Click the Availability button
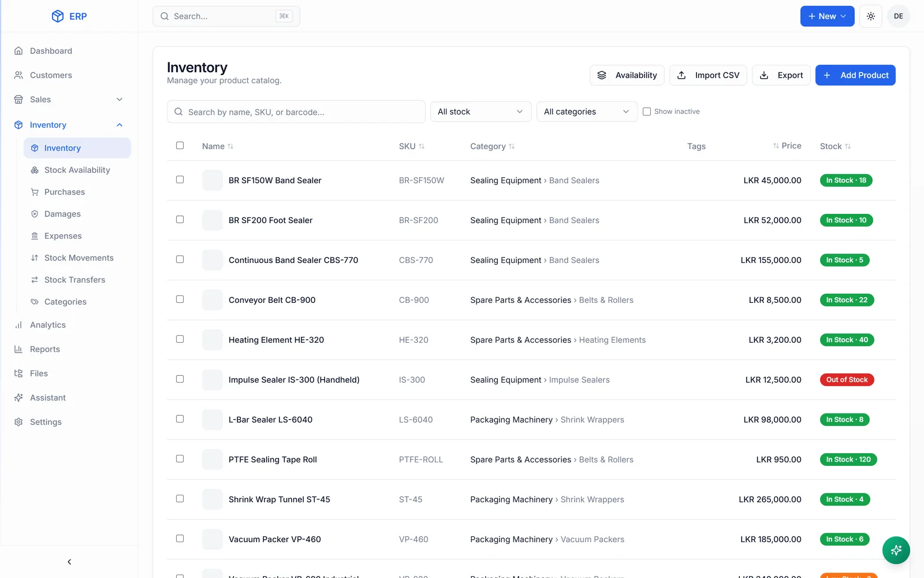 pyautogui.click(x=627, y=75)
